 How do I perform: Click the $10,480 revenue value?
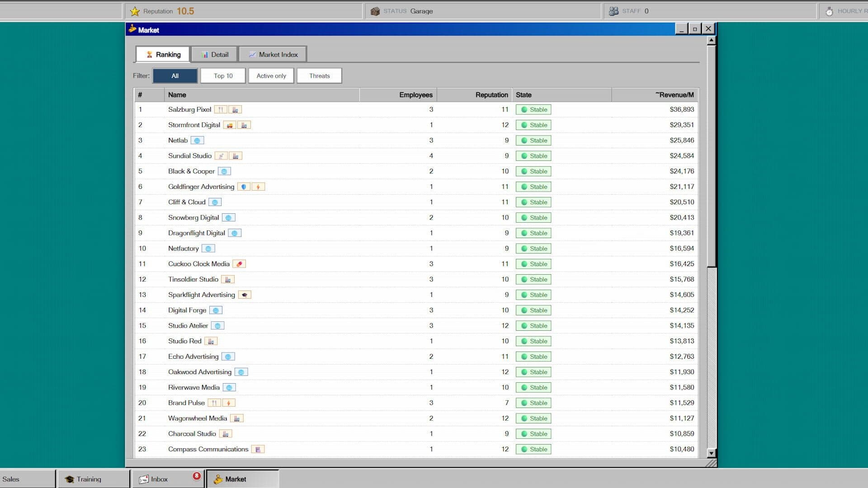[x=682, y=449]
